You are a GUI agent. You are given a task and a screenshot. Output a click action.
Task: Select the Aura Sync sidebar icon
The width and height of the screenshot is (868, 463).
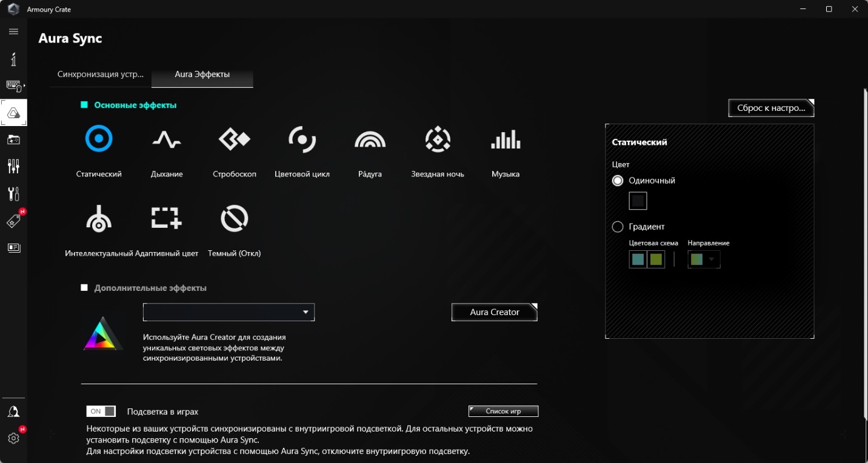click(x=13, y=113)
